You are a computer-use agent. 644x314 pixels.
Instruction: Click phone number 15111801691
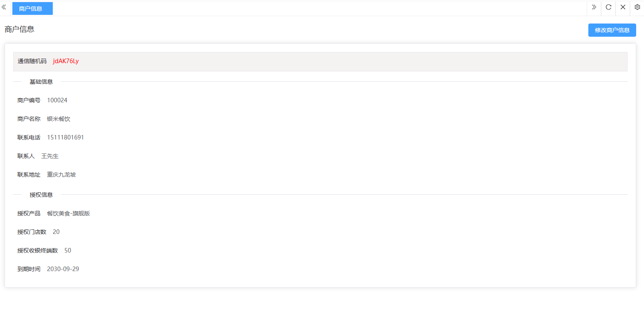click(65, 137)
